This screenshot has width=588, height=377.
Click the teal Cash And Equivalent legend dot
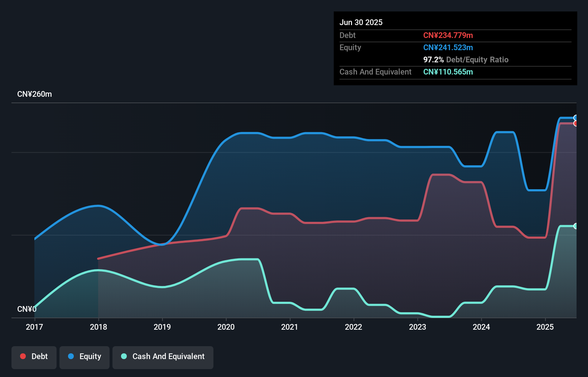click(x=123, y=356)
